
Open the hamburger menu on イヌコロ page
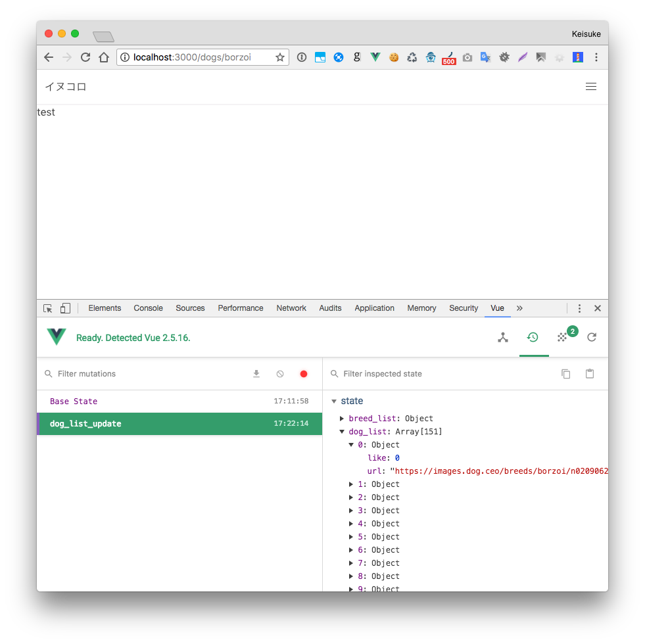(x=591, y=86)
